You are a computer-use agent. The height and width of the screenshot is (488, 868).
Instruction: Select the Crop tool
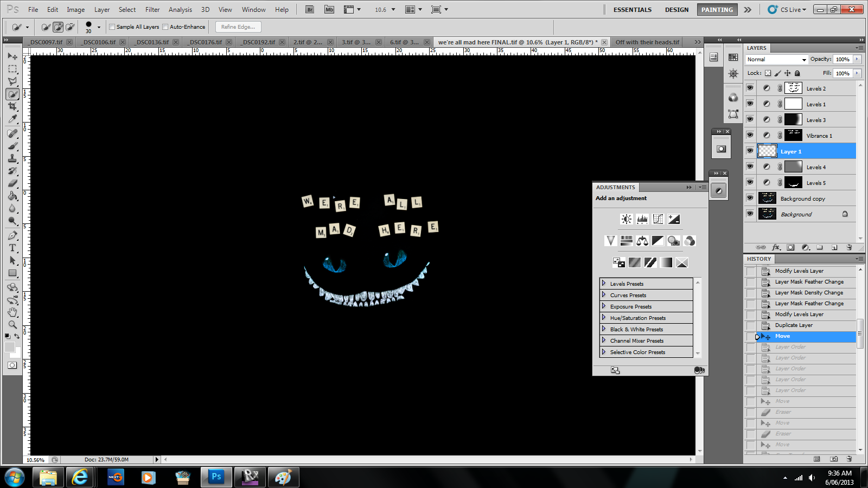click(x=12, y=106)
